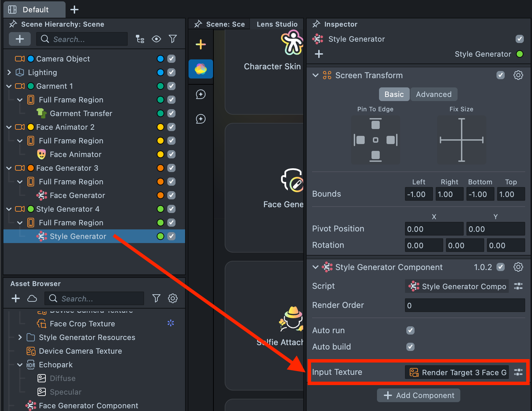Add a new layout tab next to Default
The height and width of the screenshot is (411, 532).
(74, 10)
